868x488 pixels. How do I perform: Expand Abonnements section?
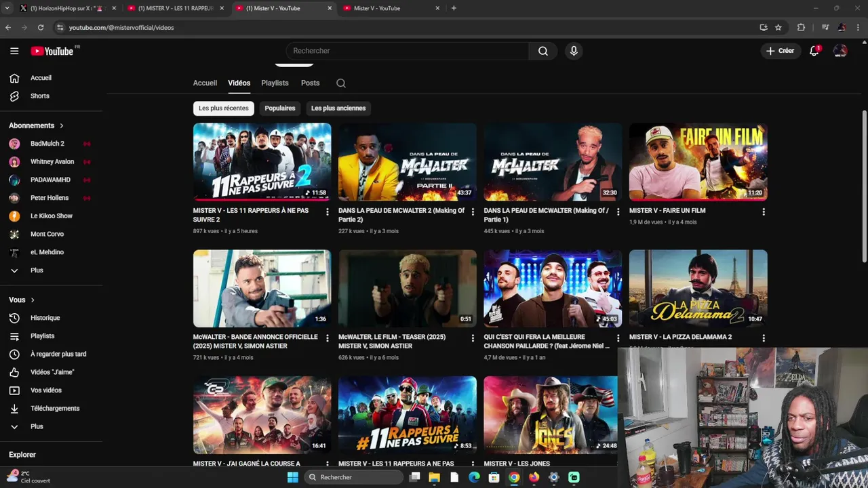37,125
